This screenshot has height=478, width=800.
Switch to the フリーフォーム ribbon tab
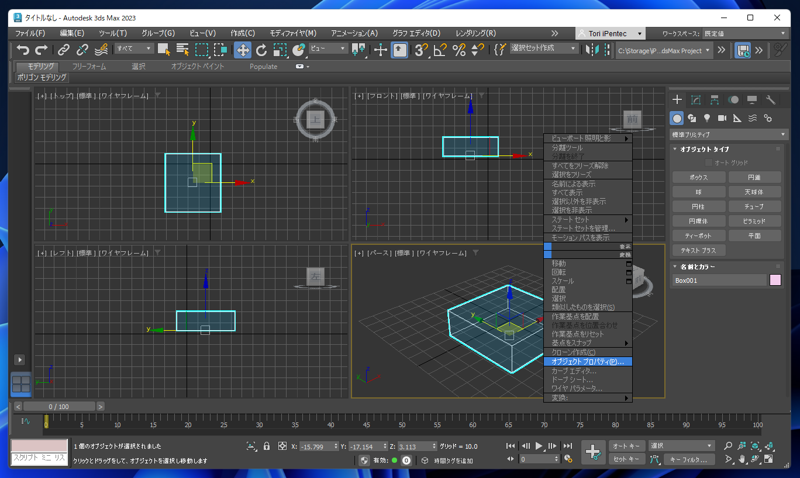point(89,66)
